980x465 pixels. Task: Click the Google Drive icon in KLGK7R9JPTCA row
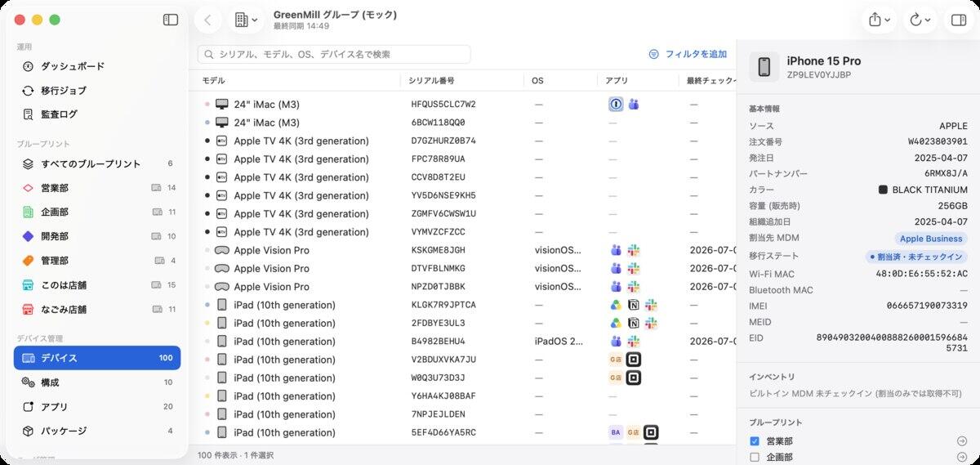point(617,305)
